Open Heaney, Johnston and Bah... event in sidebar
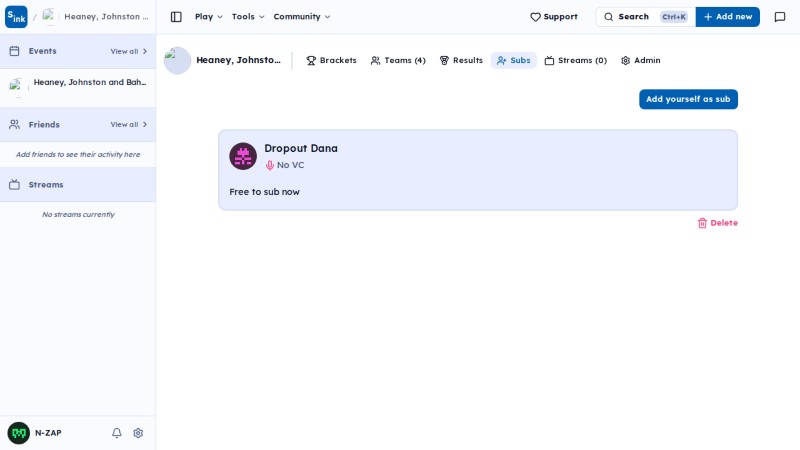The width and height of the screenshot is (800, 450). (x=78, y=87)
